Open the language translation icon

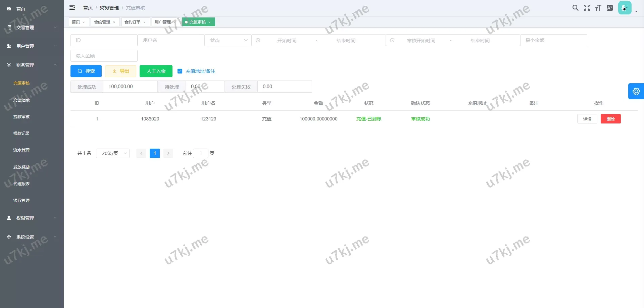610,8
